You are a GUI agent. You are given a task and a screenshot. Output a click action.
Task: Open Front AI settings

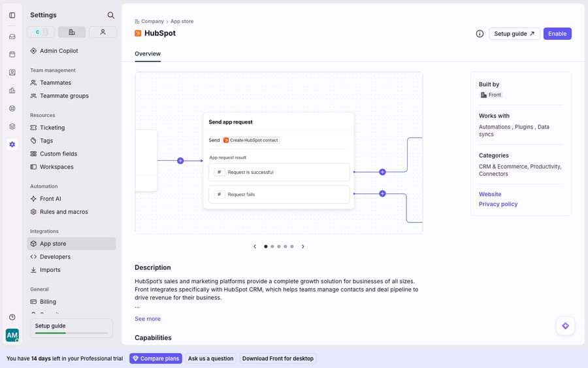pos(71,199)
